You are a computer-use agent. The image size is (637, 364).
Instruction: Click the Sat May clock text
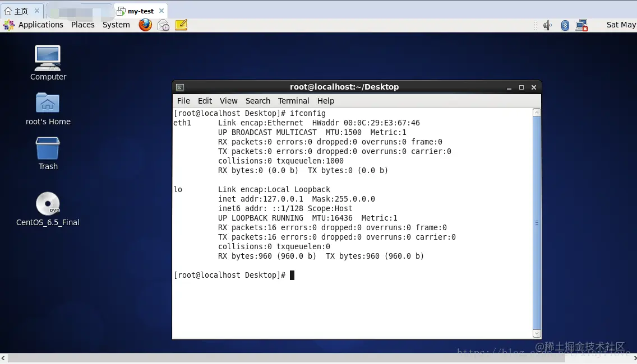point(621,25)
